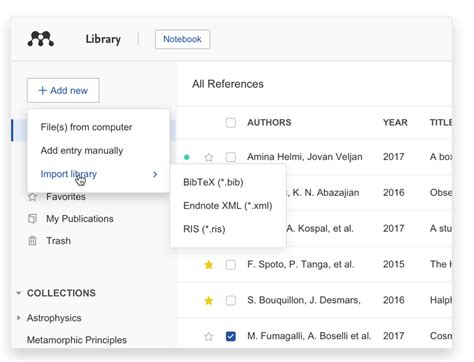Viewport: 474px width, 362px height.
Task: Select Endnote XML (*.xml) import option
Action: [228, 206]
